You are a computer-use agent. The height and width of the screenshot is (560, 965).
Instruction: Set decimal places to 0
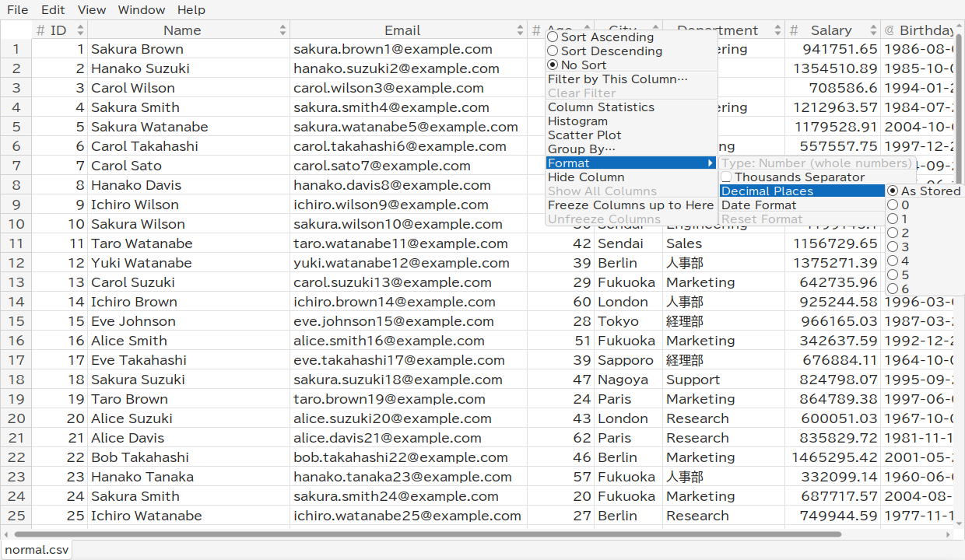click(x=893, y=205)
